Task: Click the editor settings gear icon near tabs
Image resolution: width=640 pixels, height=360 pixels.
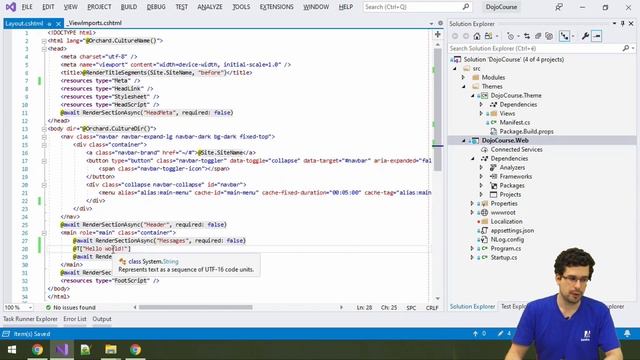Action: click(x=440, y=23)
